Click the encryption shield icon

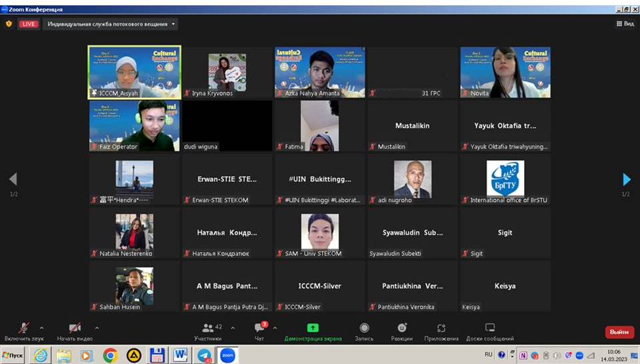pyautogui.click(x=9, y=24)
